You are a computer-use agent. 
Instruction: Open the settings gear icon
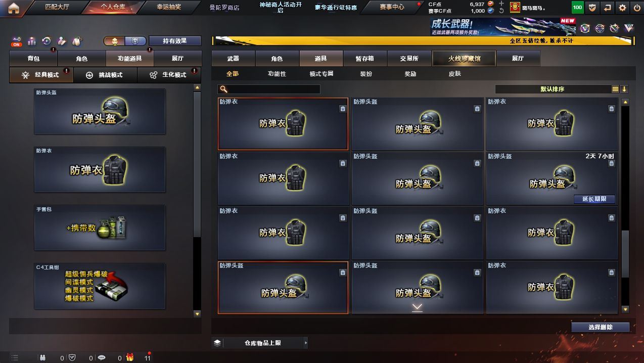coord(622,8)
